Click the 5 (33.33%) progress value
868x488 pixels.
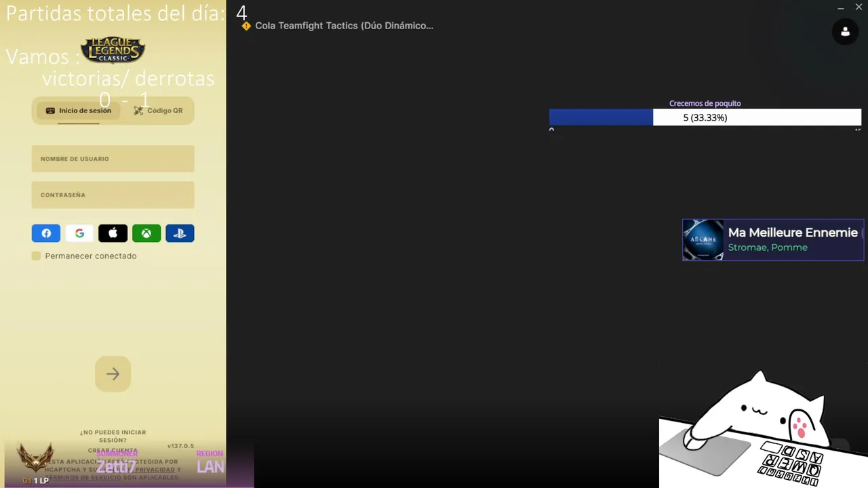pos(705,117)
